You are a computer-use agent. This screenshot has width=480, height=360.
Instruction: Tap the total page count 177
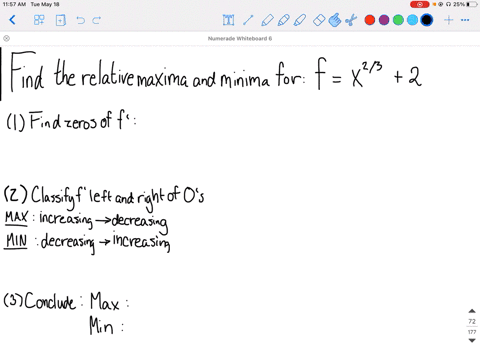point(472,332)
